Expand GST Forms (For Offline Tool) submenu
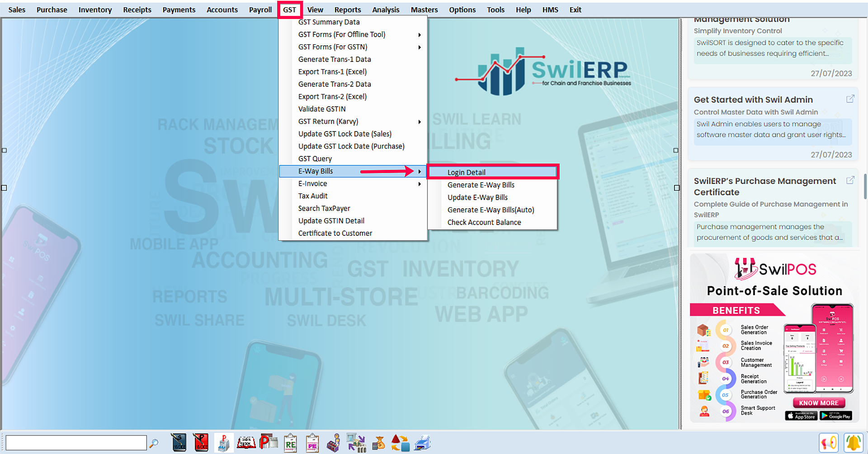Screen dimensions: 868x454 (x=353, y=34)
